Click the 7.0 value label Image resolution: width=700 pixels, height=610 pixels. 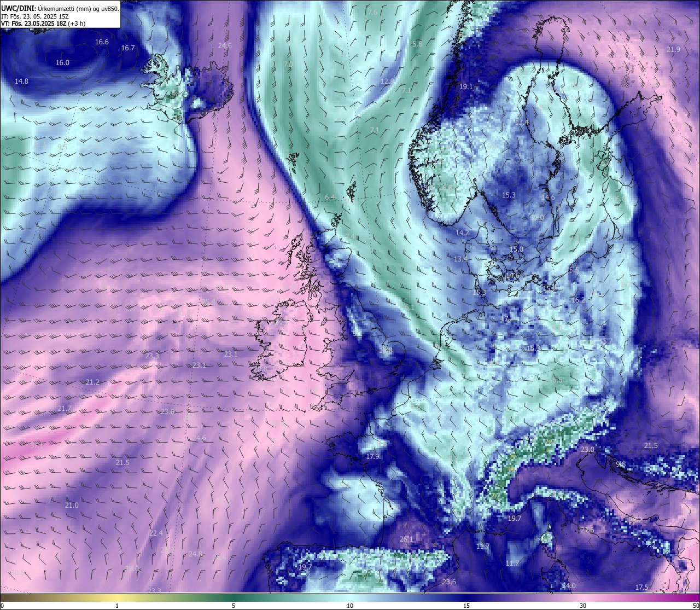(x=289, y=64)
